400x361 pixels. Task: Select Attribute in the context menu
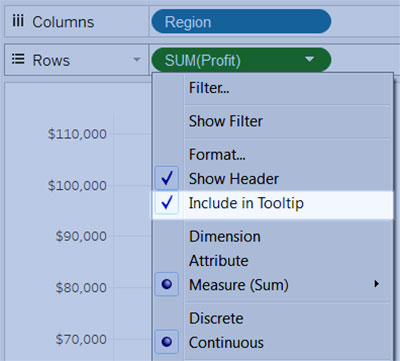pos(218,260)
